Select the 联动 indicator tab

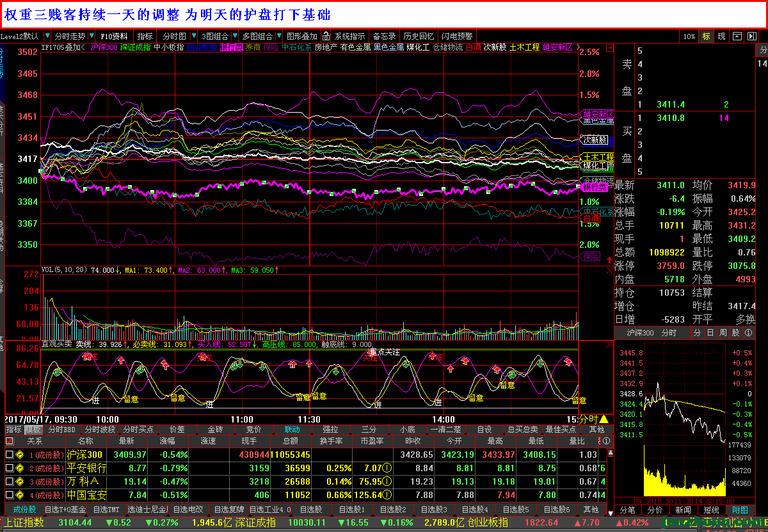click(x=292, y=430)
